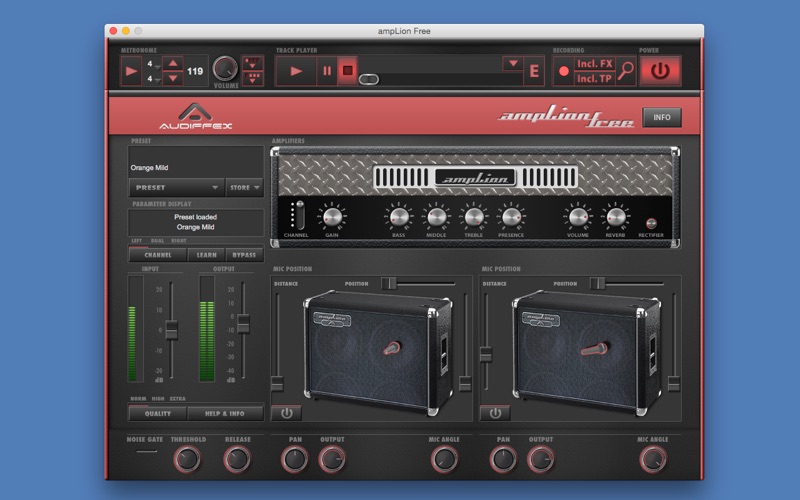Image resolution: width=800 pixels, height=500 pixels.
Task: Click the input level fader
Action: click(x=171, y=330)
